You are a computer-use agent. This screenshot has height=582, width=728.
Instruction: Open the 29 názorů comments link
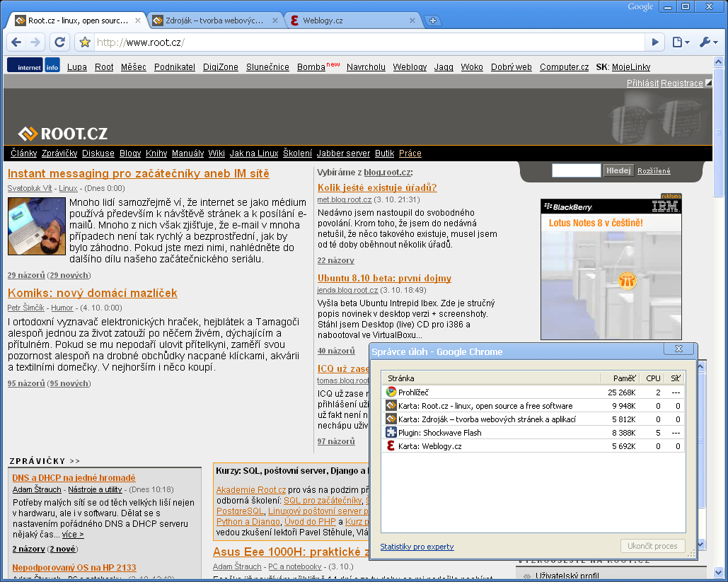pos(26,275)
